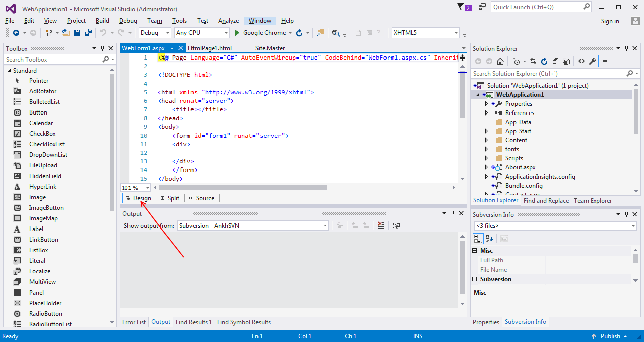Open the Team menu
Screen dimensions: 644x342
pyautogui.click(x=154, y=21)
